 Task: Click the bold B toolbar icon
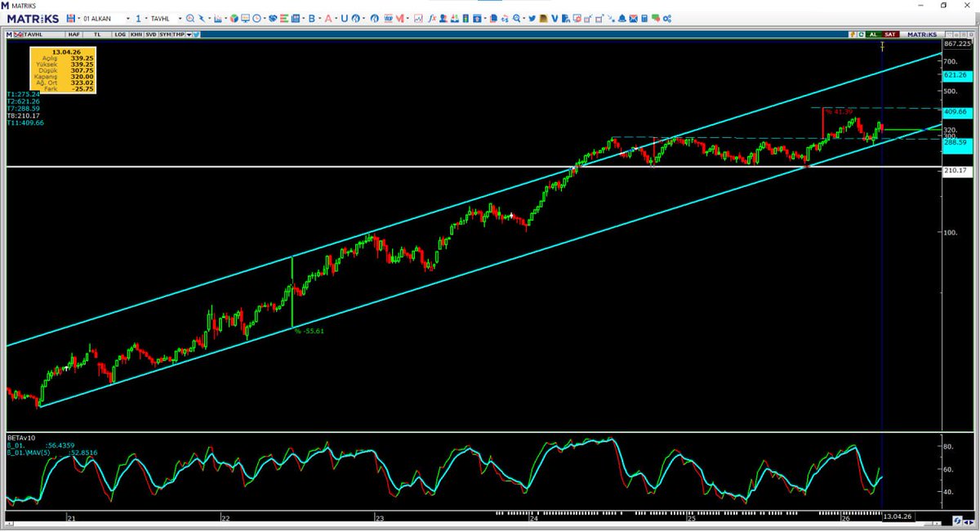[x=312, y=18]
